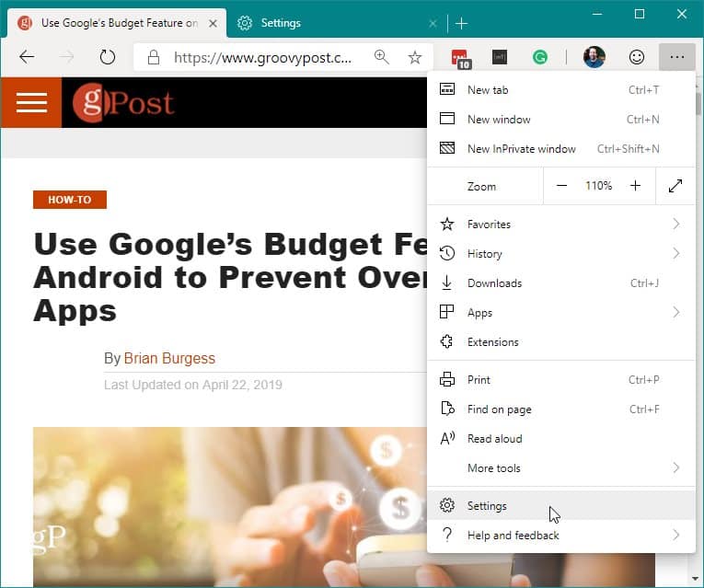Image resolution: width=704 pixels, height=588 pixels.
Task: Click the 110% zoom value
Action: click(x=598, y=186)
